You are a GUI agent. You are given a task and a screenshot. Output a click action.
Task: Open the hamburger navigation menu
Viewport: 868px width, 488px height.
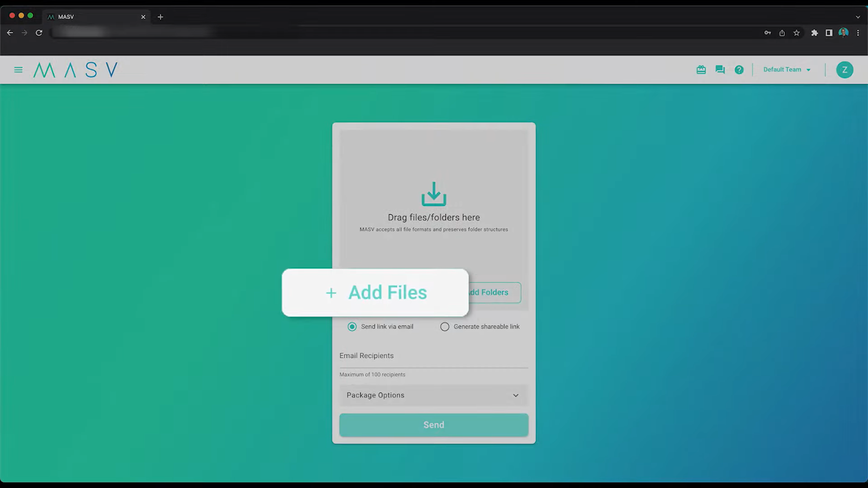(x=18, y=70)
